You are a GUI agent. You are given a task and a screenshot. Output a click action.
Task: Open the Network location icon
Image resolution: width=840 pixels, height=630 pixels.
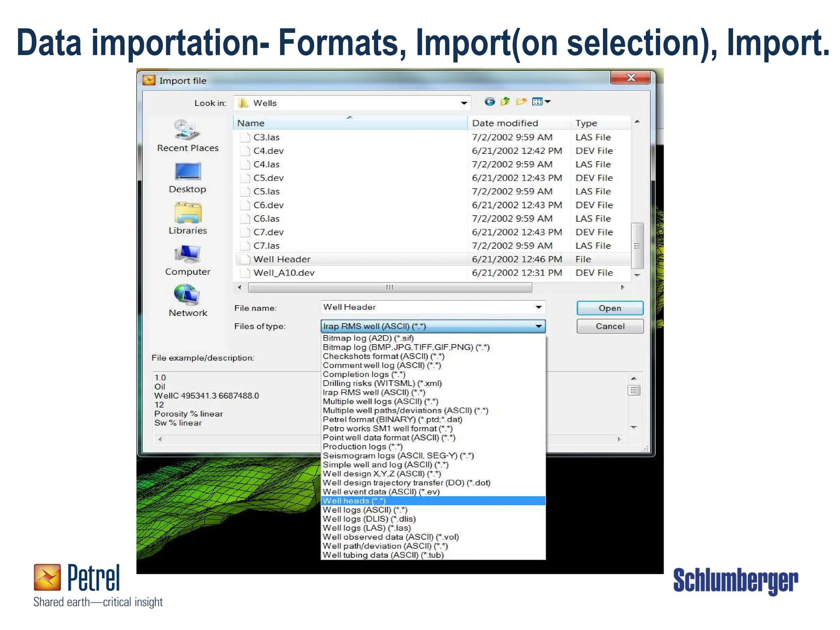(187, 295)
